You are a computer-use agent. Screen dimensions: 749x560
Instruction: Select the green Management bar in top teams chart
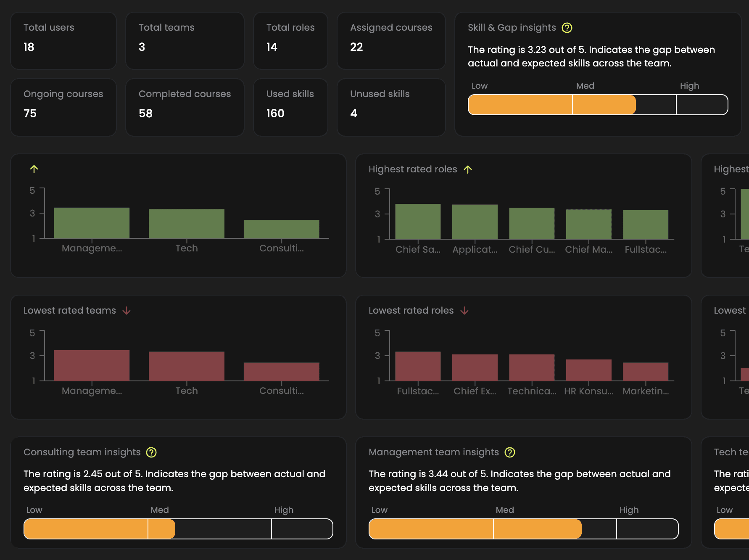(x=92, y=223)
